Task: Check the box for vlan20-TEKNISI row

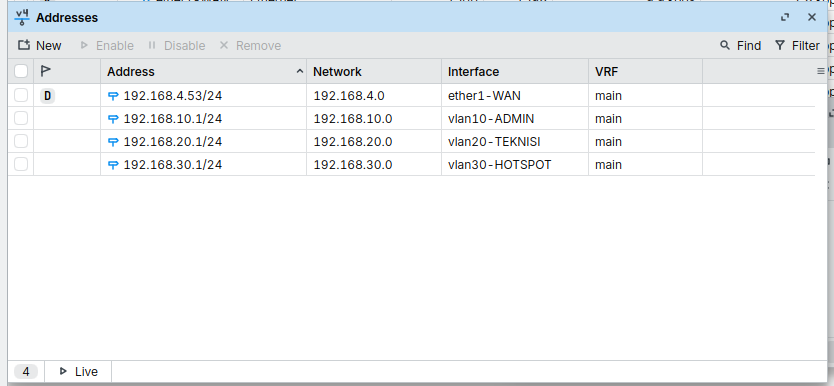Action: 21,141
